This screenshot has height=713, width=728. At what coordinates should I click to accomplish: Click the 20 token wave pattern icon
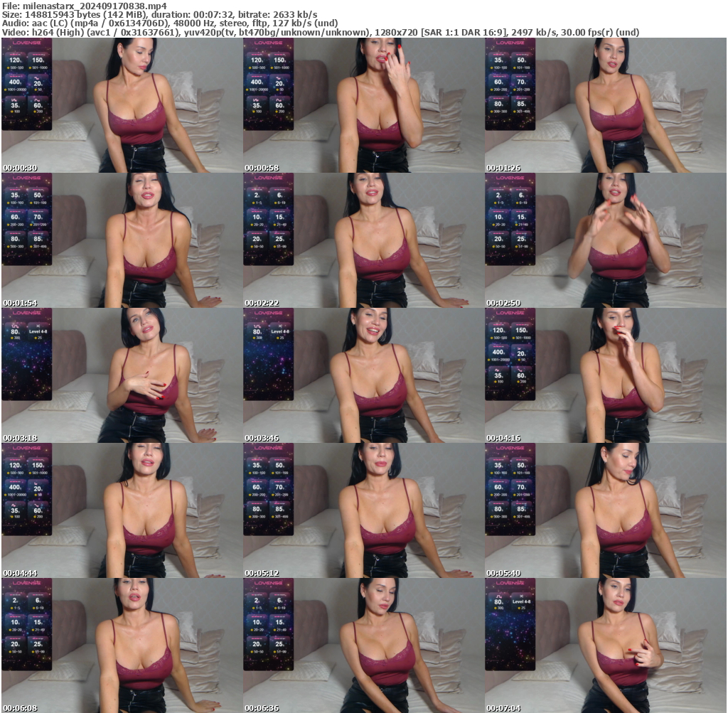[x=37, y=84]
